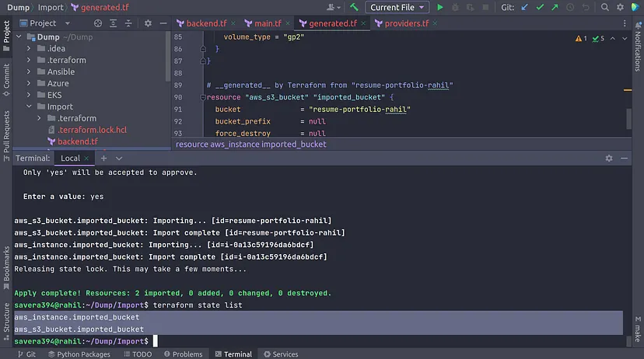Collapse the Dump root folder
Viewport: 644px width, 359px height.
[x=19, y=37]
